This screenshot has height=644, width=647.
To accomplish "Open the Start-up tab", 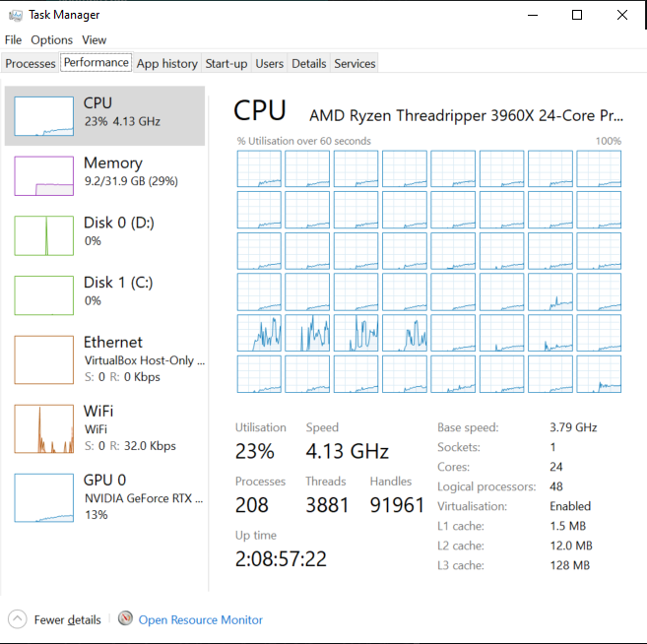I will (x=226, y=64).
